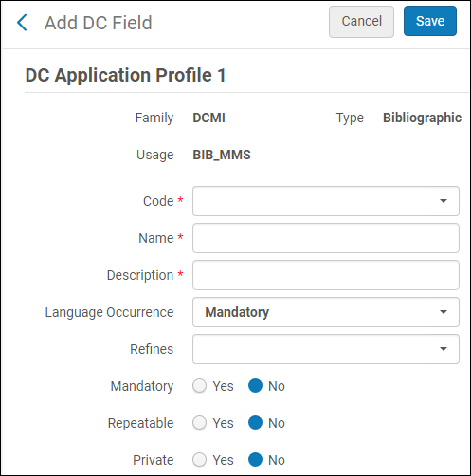The height and width of the screenshot is (476, 471).
Task: Select No for Private
Action: point(255,460)
